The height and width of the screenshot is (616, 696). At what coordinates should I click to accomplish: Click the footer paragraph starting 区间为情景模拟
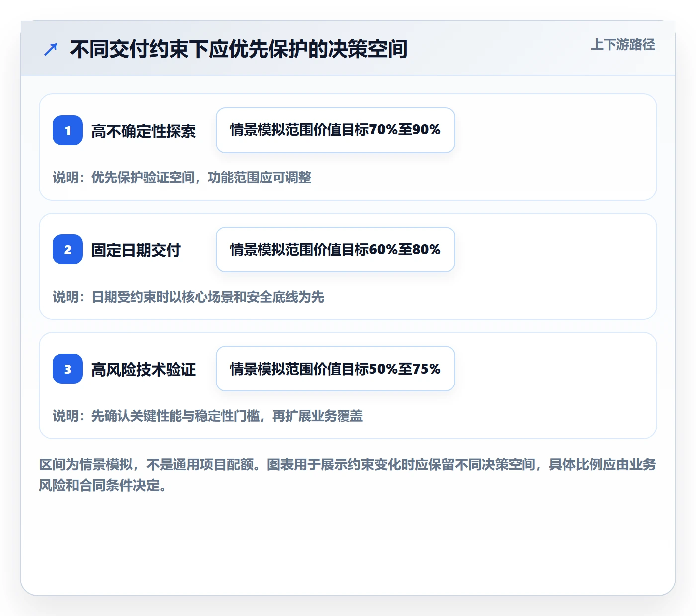pyautogui.click(x=348, y=475)
